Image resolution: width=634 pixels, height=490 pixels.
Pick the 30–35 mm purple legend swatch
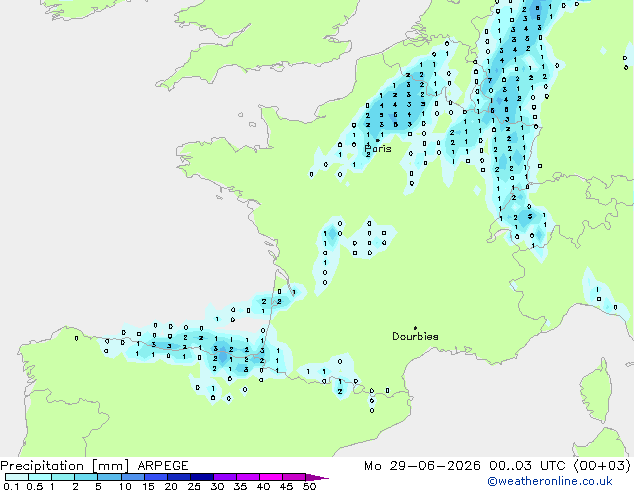tap(225, 477)
